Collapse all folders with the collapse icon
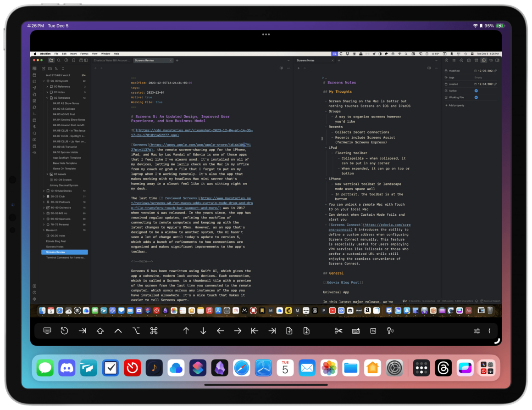Viewport: 532px width, 410px height. coord(63,68)
